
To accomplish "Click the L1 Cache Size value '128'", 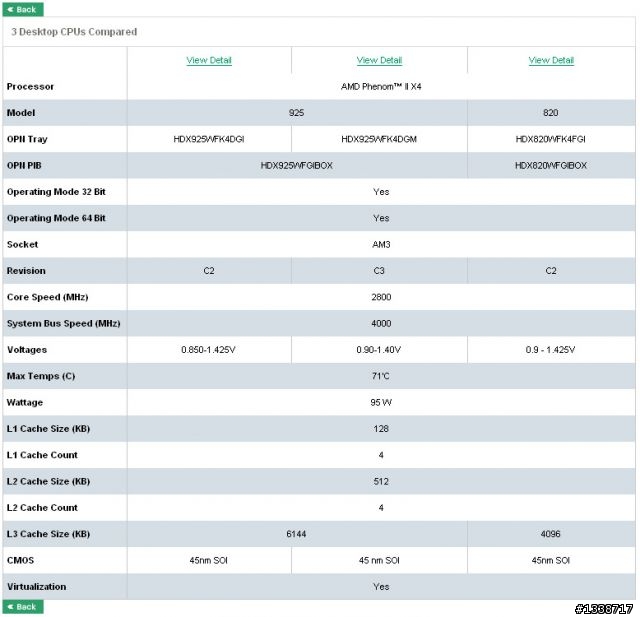I will pyautogui.click(x=381, y=428).
